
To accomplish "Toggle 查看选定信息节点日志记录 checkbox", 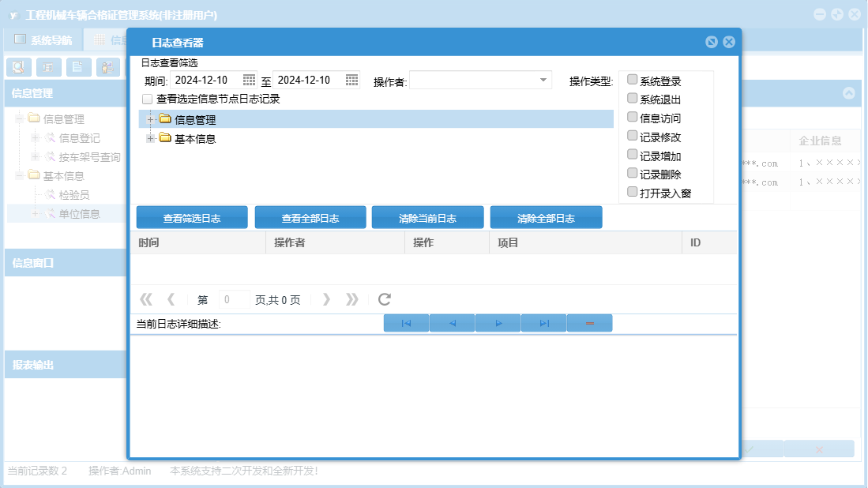I will pos(147,99).
